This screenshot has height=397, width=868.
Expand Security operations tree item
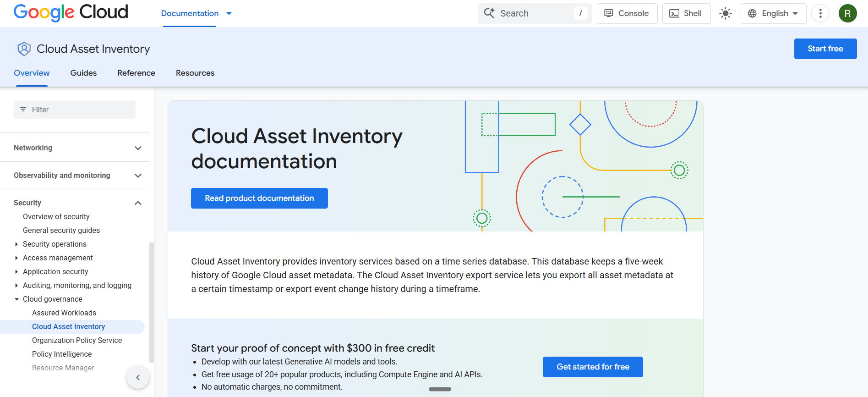(x=16, y=244)
